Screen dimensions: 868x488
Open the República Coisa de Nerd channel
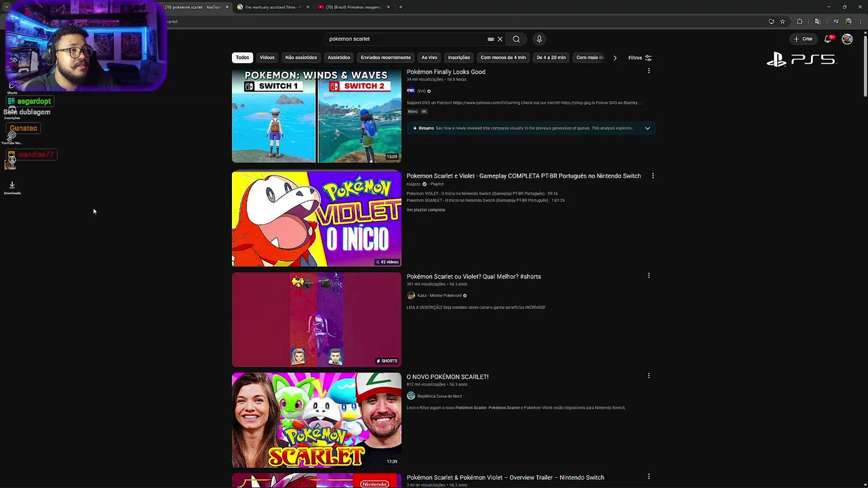point(439,396)
